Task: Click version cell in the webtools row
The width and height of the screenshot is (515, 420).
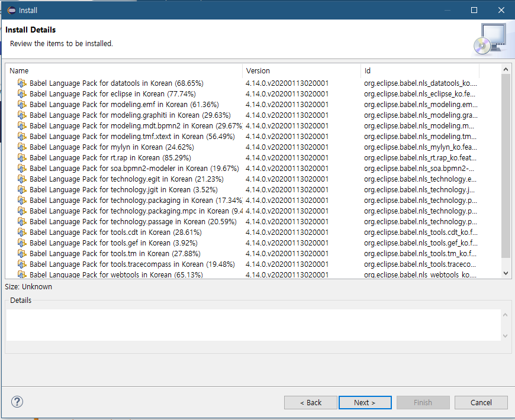Action: (287, 274)
